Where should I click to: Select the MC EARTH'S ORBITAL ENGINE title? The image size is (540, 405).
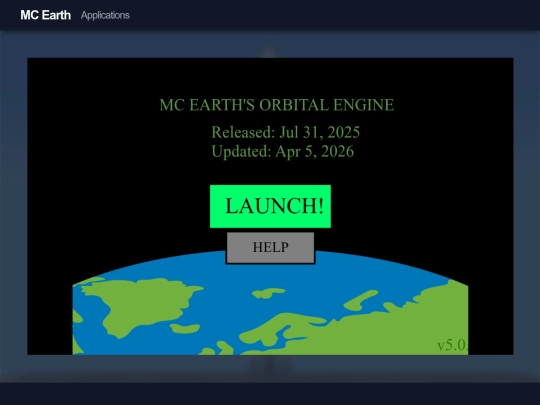click(x=277, y=105)
